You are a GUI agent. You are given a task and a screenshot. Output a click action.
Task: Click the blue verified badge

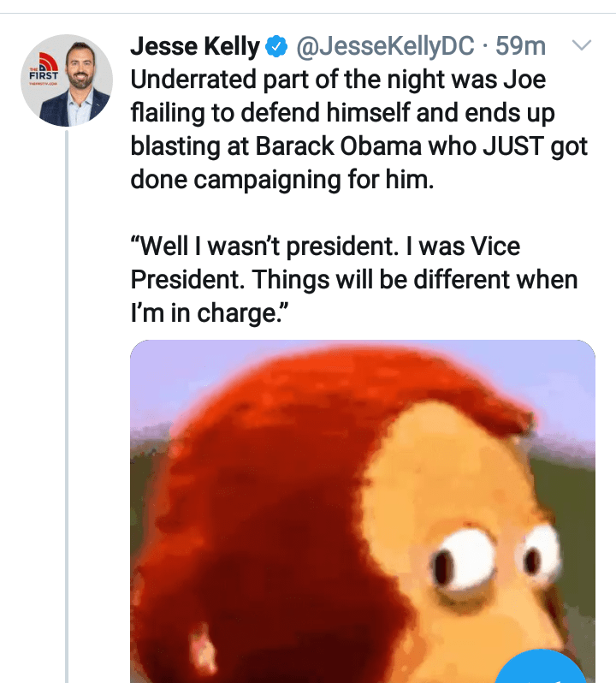point(277,46)
